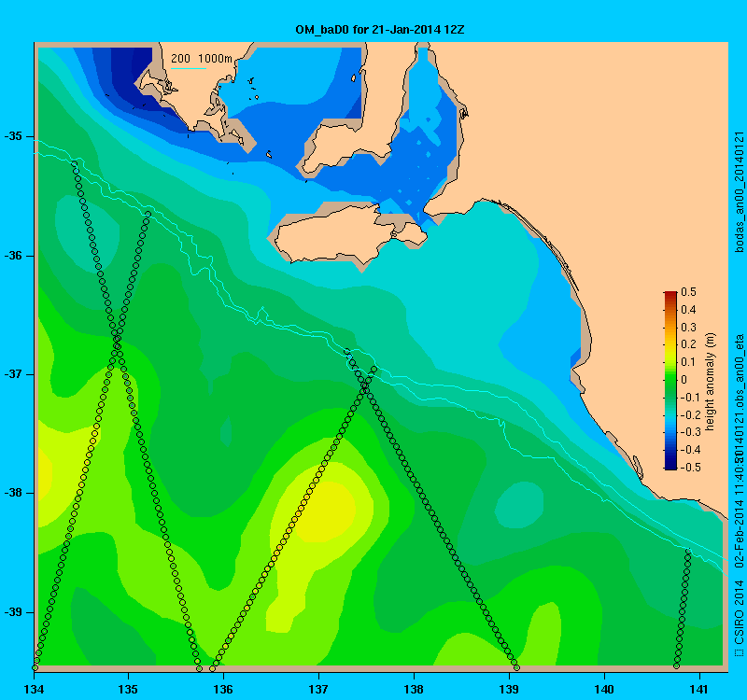This screenshot has height=700, width=747.
Task: Click the '-0.5' color bar value
Action: pos(690,468)
